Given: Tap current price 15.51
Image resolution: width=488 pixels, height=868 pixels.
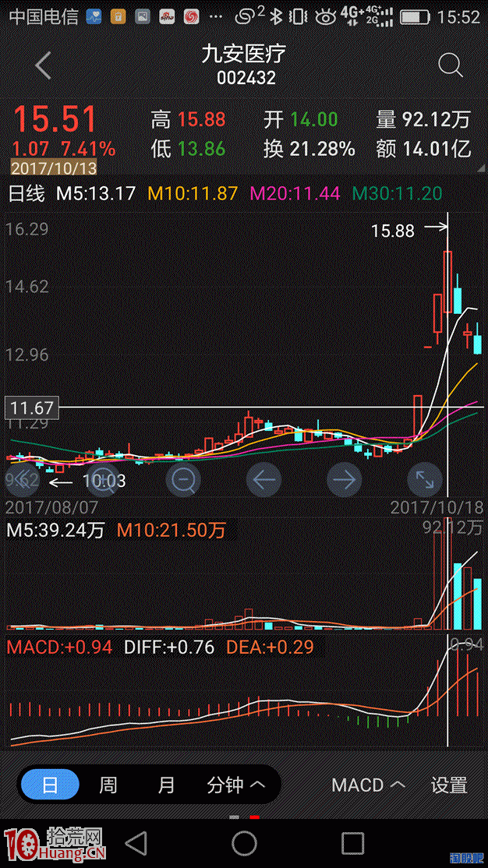Looking at the screenshot, I should click(55, 119).
